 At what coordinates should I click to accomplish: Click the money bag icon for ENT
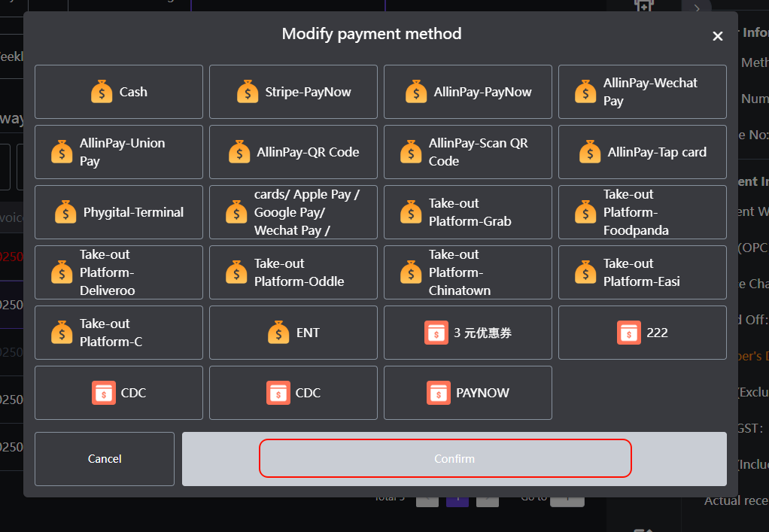click(278, 333)
